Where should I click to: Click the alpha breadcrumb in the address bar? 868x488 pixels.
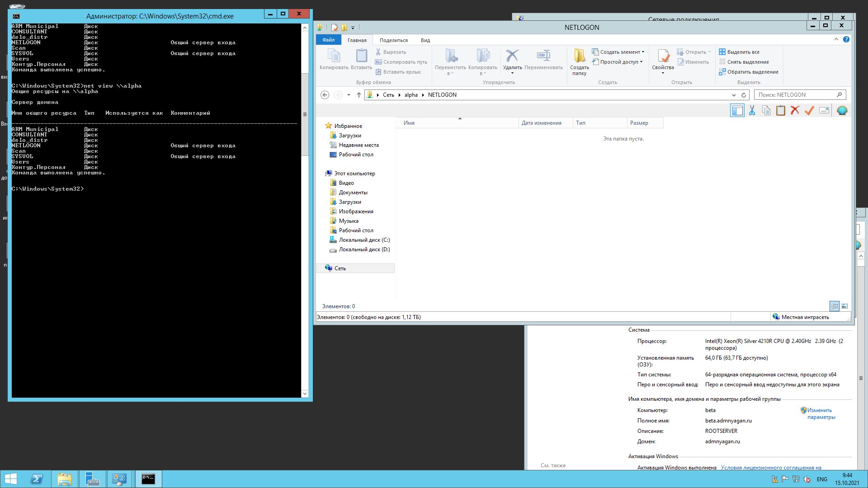point(411,95)
